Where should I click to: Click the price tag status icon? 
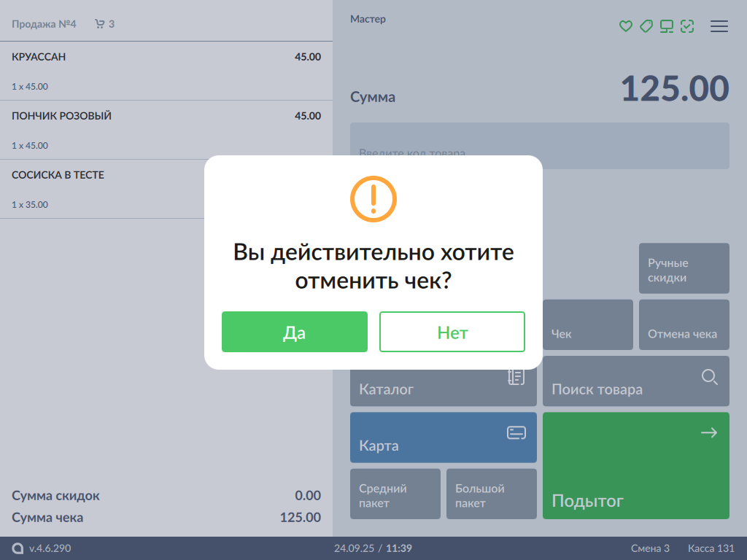pyautogui.click(x=646, y=26)
